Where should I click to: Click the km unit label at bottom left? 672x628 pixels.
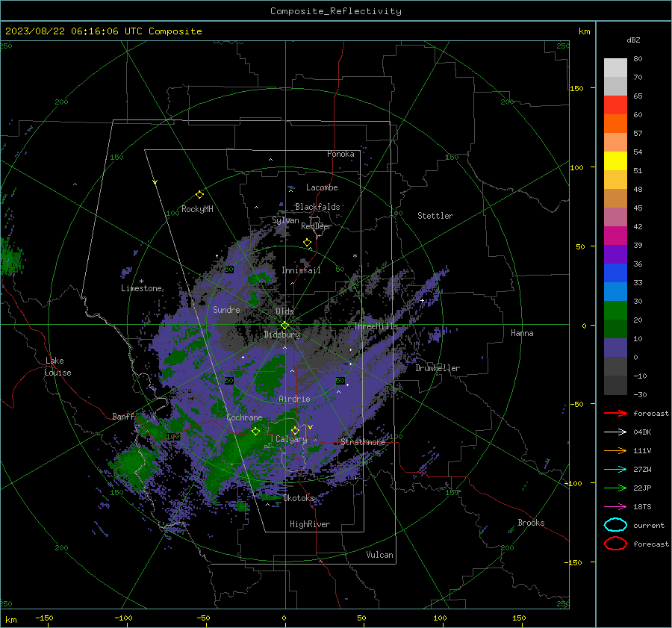tap(10, 620)
